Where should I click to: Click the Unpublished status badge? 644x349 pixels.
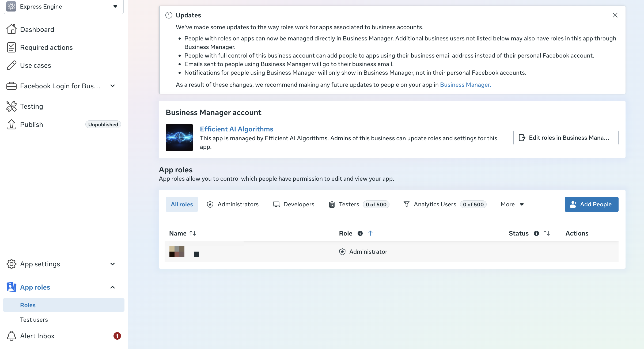pyautogui.click(x=103, y=124)
